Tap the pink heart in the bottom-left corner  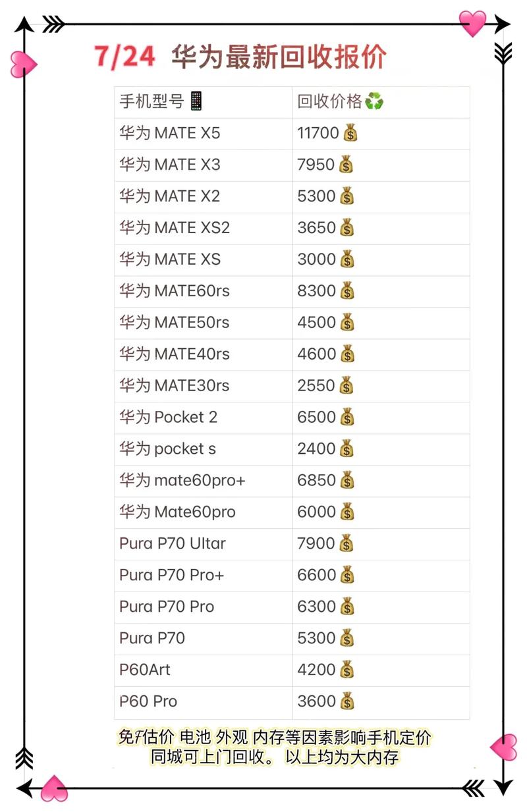pyautogui.click(x=54, y=788)
